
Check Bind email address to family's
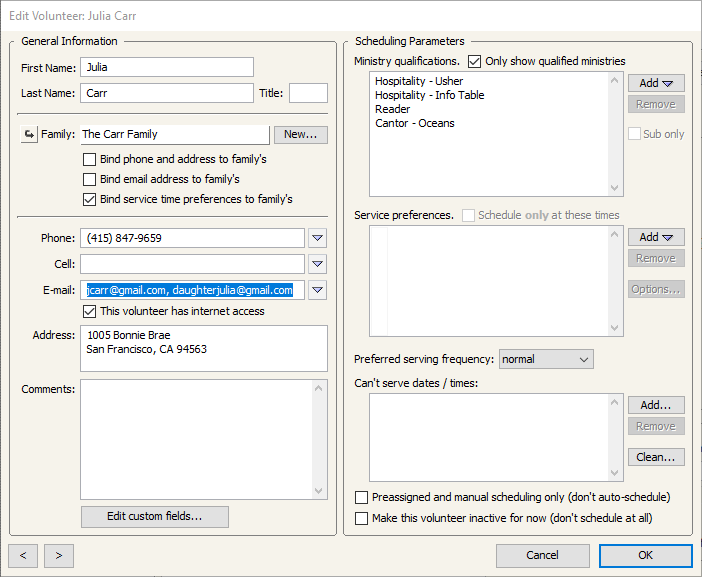[x=90, y=179]
